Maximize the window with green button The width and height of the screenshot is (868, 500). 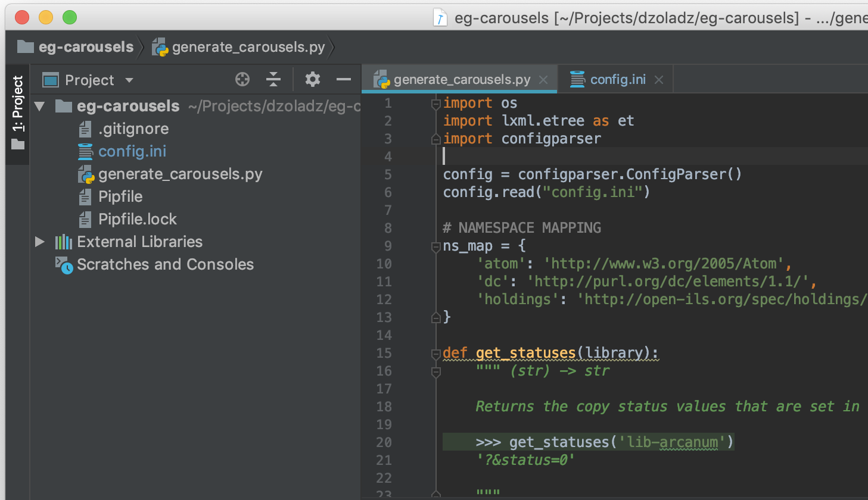[70, 17]
